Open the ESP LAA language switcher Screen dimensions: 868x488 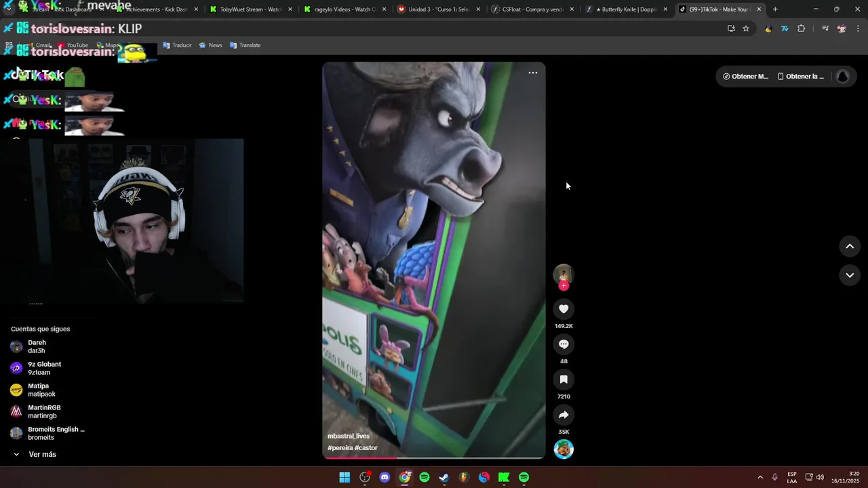[x=792, y=477]
